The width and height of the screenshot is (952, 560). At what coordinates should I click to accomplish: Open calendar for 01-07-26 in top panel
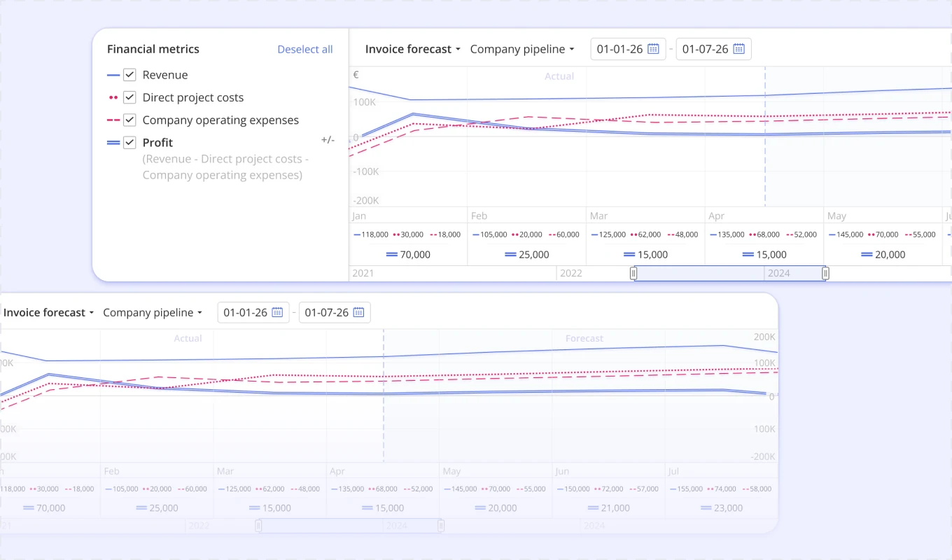click(x=738, y=49)
